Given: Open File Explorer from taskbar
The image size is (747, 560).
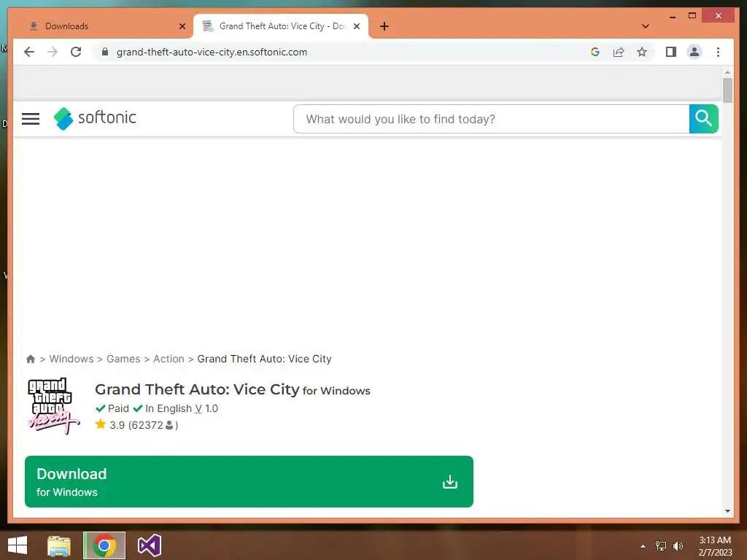Looking at the screenshot, I should [59, 545].
